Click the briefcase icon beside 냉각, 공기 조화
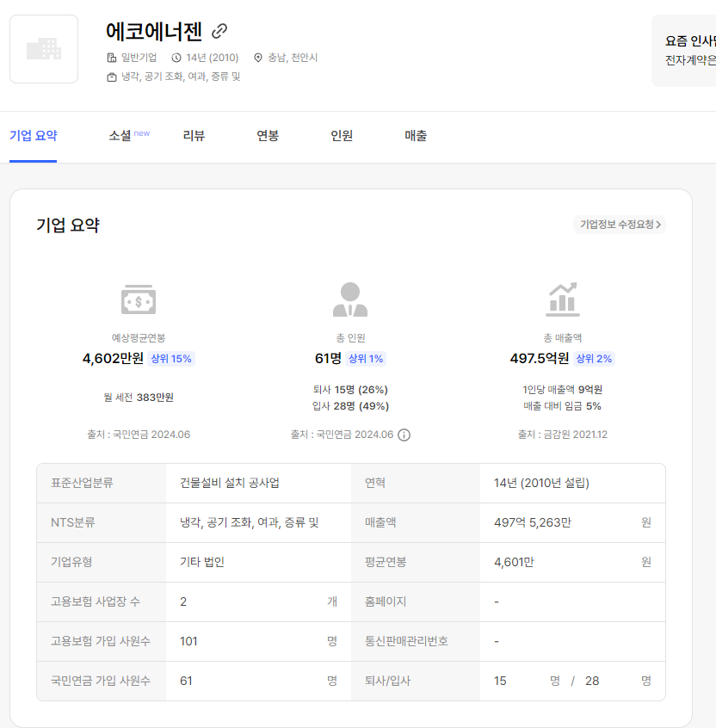This screenshot has height=728, width=716. (x=111, y=77)
